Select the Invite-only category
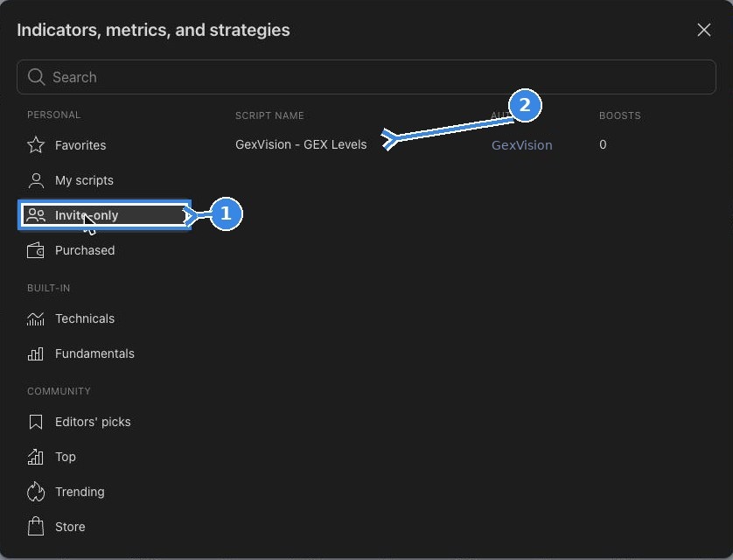Image resolution: width=733 pixels, height=560 pixels. click(x=104, y=215)
